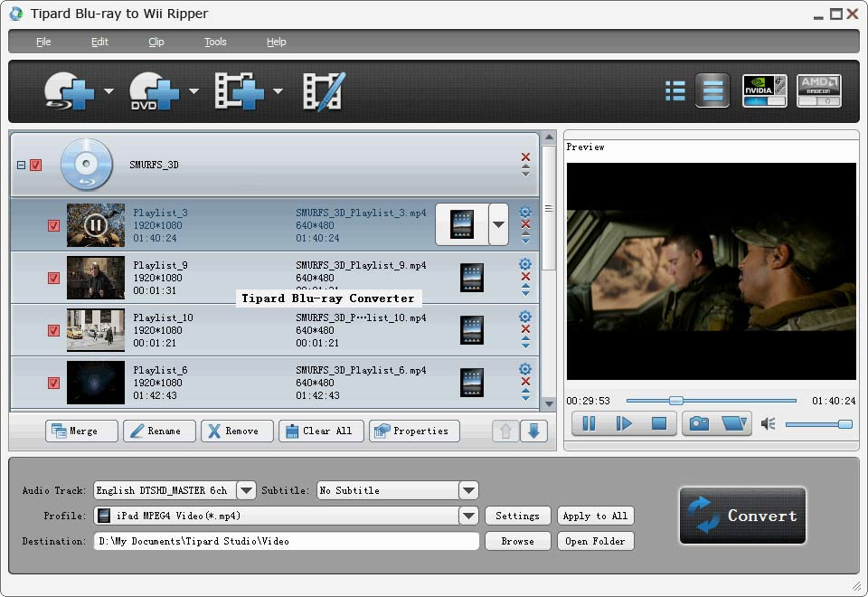Open Playlist_3 profile dropdown arrow
Image resolution: width=868 pixels, height=597 pixels.
coord(499,224)
